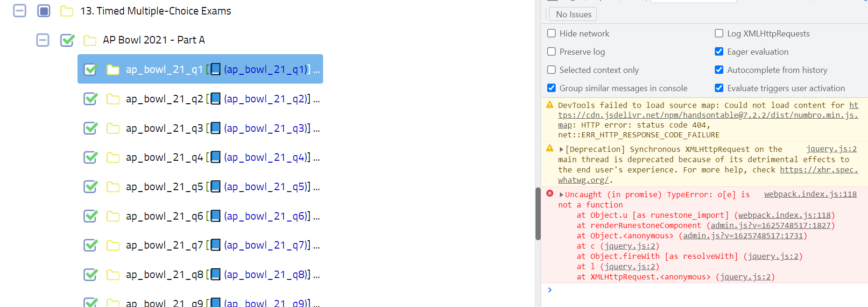This screenshot has height=307, width=868.
Task: Click the console prompt input line
Action: [710, 290]
